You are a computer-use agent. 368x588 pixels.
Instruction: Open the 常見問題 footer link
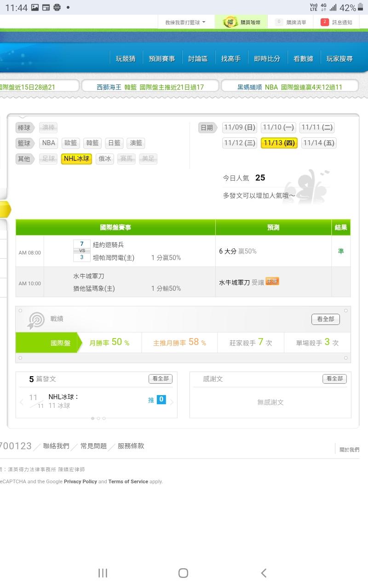tap(93, 446)
